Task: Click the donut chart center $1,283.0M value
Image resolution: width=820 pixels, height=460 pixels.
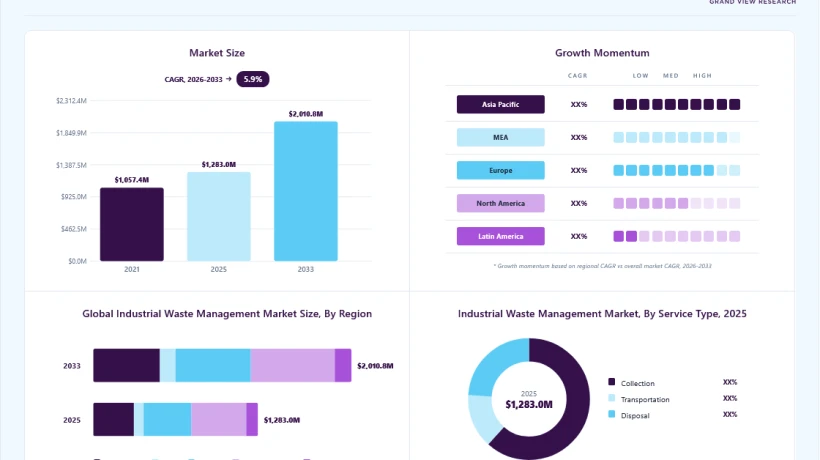Action: tap(529, 405)
